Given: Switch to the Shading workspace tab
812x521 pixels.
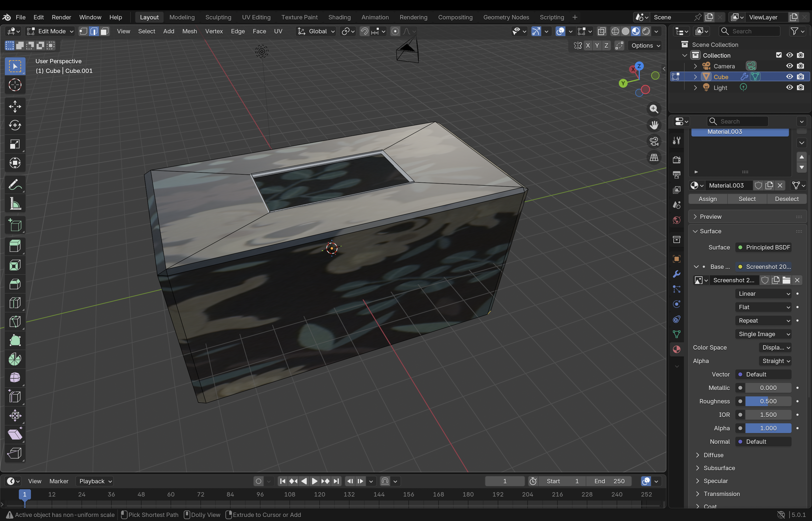Looking at the screenshot, I should pos(339,17).
